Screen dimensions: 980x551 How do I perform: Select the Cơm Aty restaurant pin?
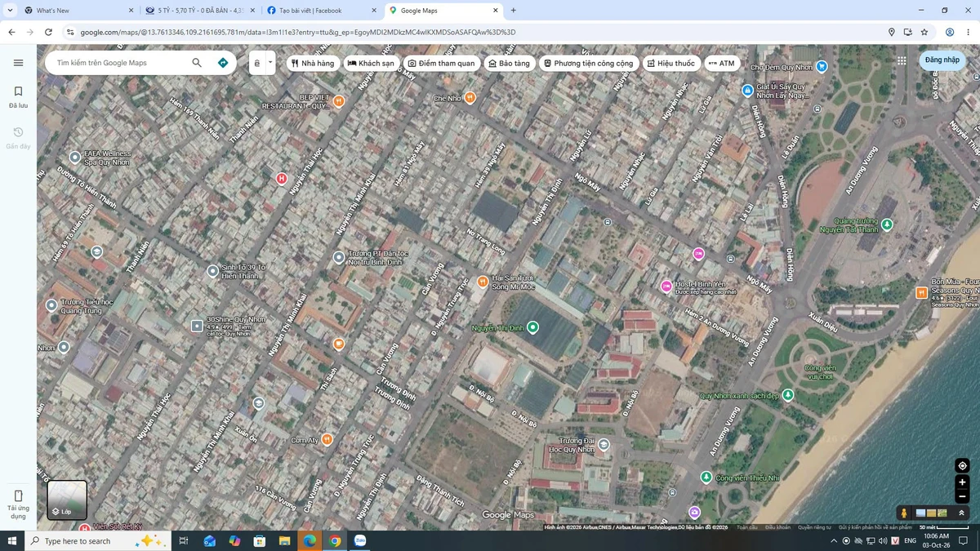327,439
